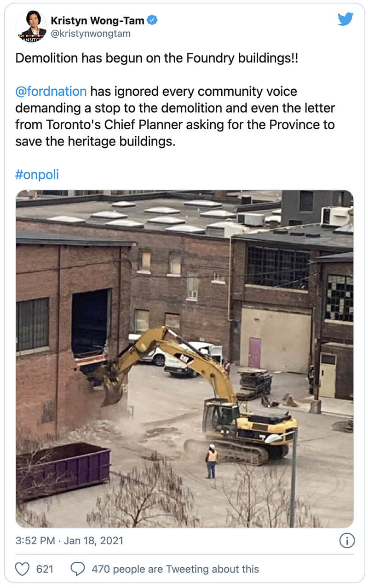Open Kristyn Wong-Tam's profile avatar
This screenshot has width=368, height=588.
(31, 27)
